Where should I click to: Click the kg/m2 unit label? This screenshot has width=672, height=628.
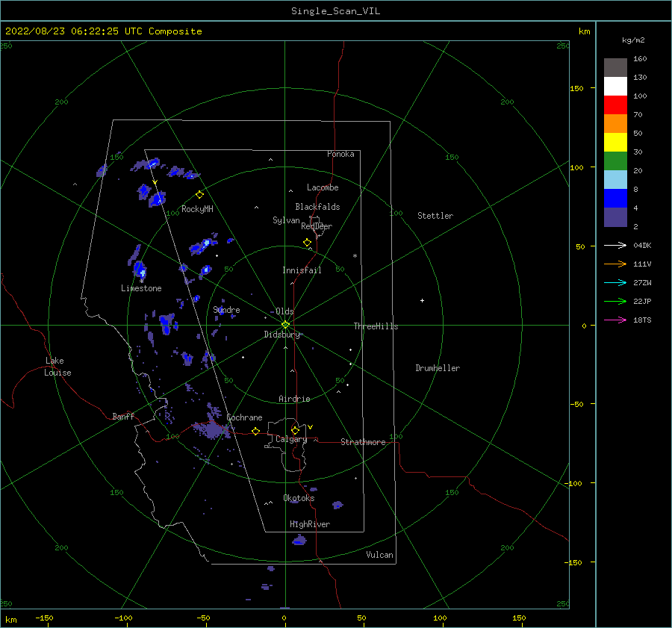click(x=633, y=40)
